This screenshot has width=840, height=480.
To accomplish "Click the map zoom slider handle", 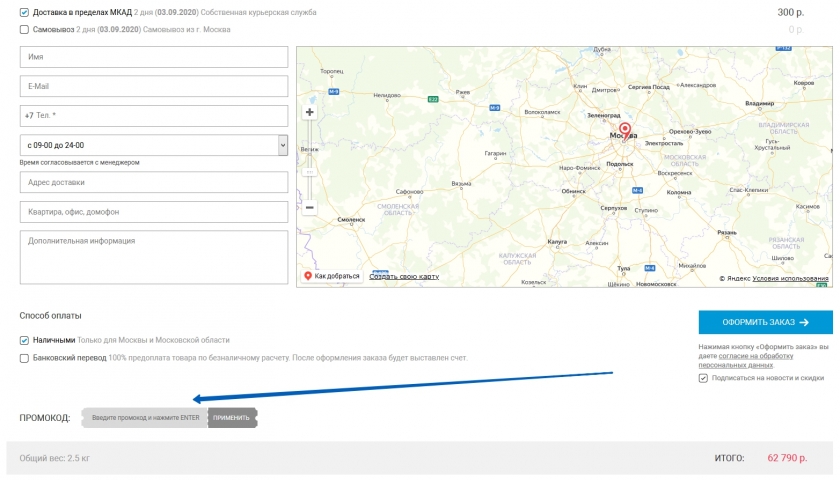I will [x=309, y=172].
